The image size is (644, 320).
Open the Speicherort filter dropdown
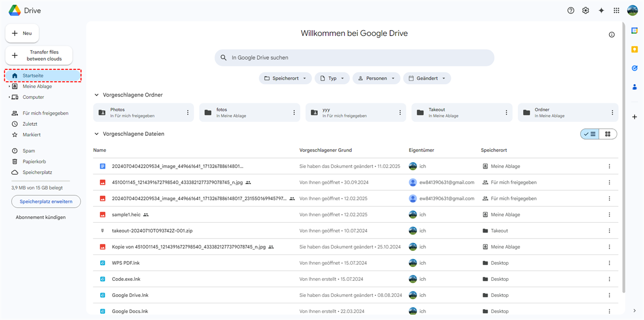tap(285, 78)
